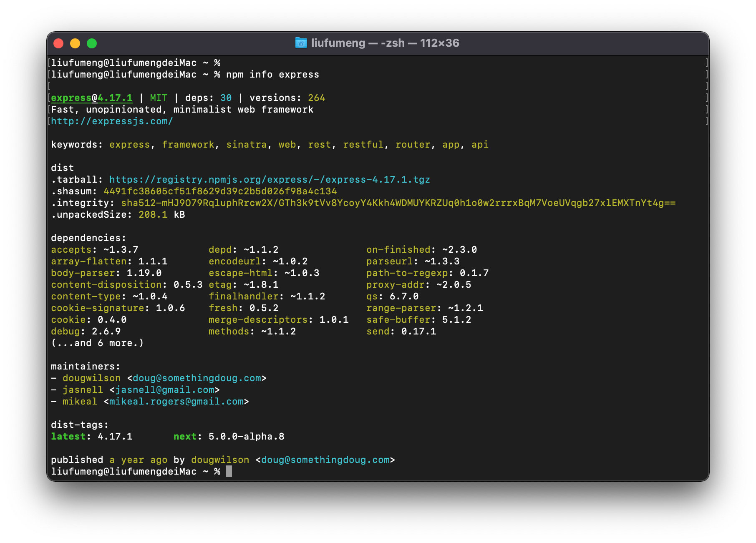This screenshot has width=756, height=543.
Task: Click the 'encodeurl' dependency entry
Action: 258,261
